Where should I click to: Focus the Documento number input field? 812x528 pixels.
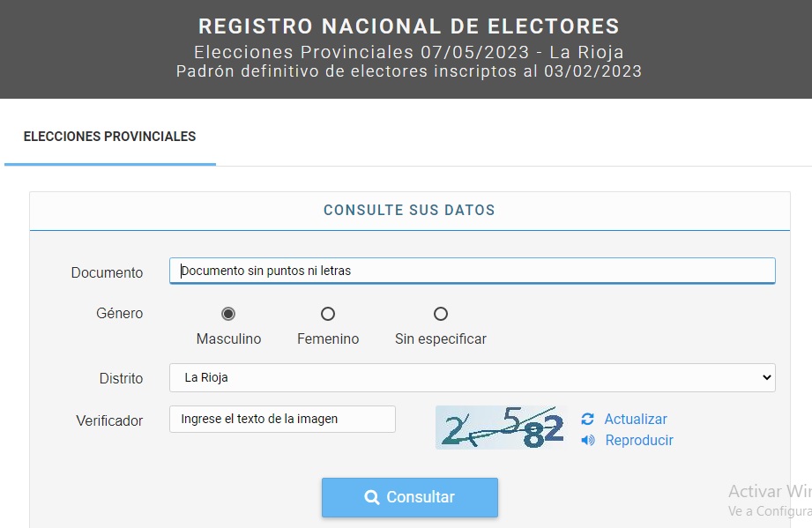click(x=472, y=271)
